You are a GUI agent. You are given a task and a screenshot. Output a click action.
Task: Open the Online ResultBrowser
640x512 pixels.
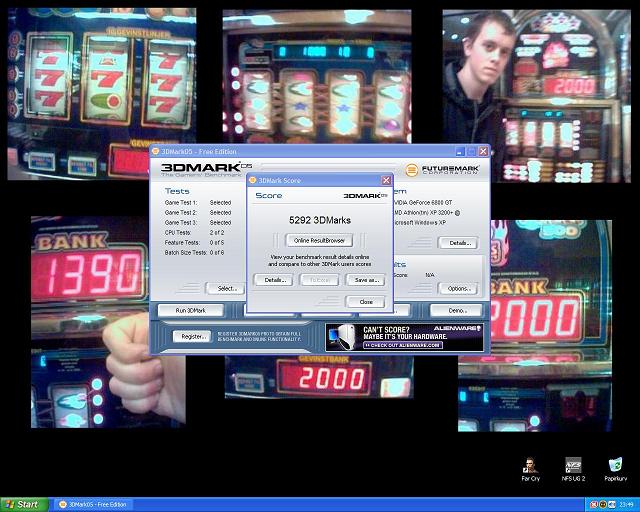[319, 240]
